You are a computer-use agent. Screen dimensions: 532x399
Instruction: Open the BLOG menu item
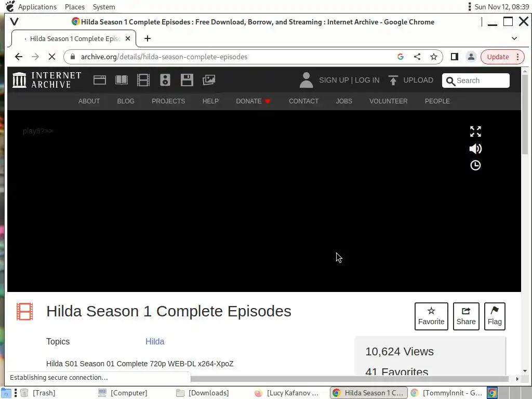tap(126, 101)
